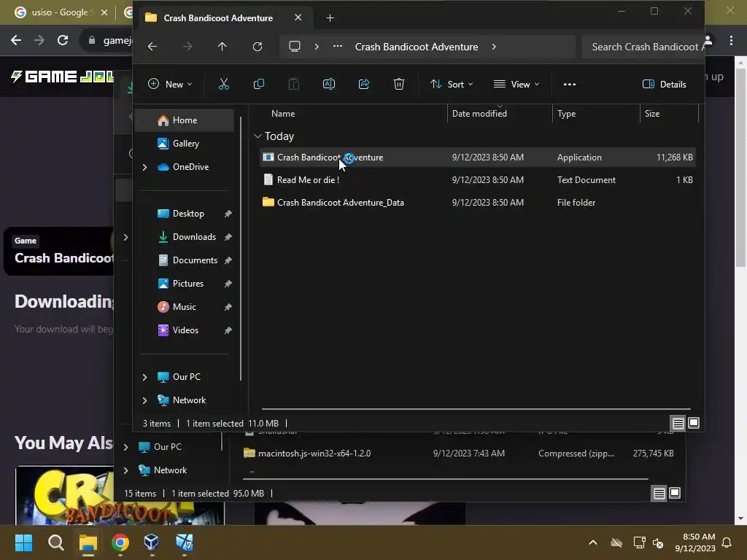
Task: Click the Share icon in toolbar
Action: click(364, 85)
